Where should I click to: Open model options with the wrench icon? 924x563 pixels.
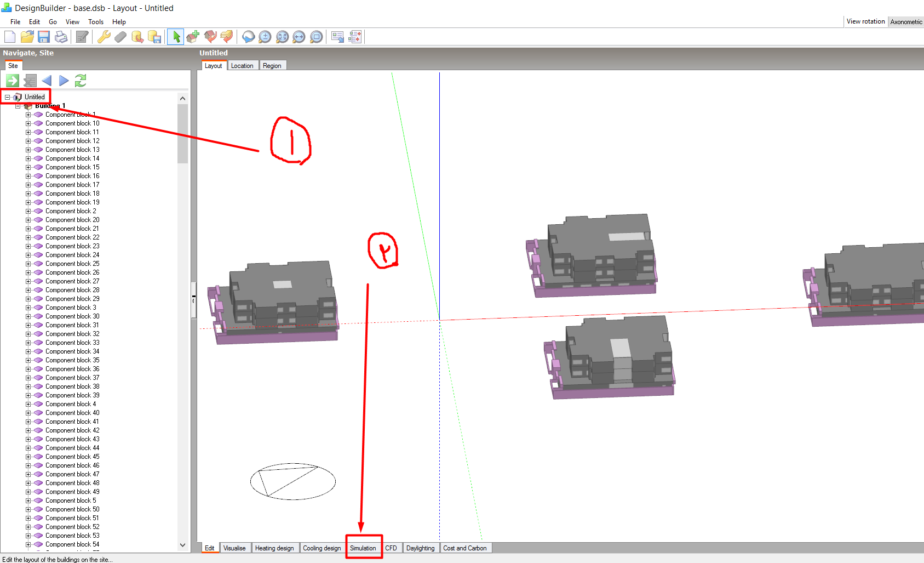104,37
